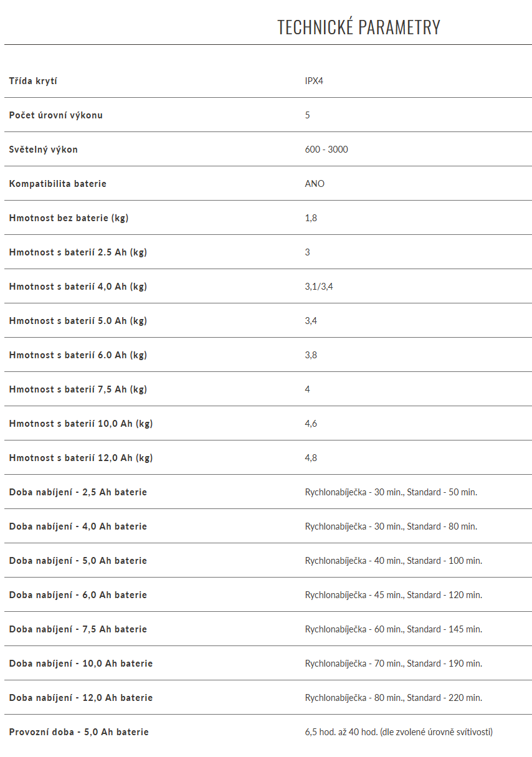The height and width of the screenshot is (757, 532).
Task: Select the IPX4 value
Action: tap(314, 81)
